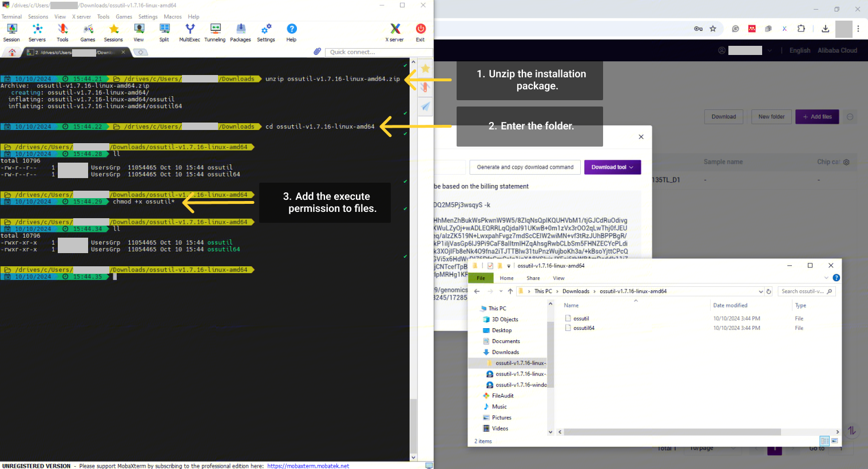Screen dimensions: 868x469
Task: Expand the English language selector
Action: 799,50
